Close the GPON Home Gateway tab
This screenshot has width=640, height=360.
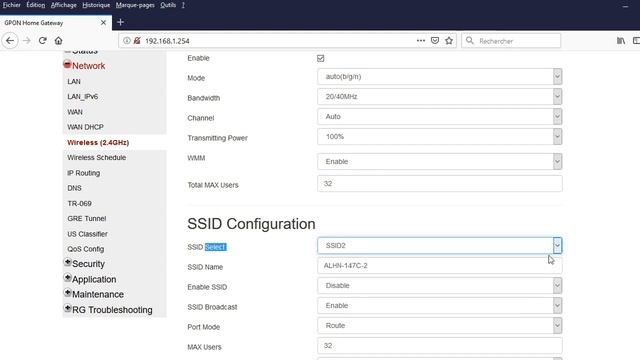coord(103,23)
